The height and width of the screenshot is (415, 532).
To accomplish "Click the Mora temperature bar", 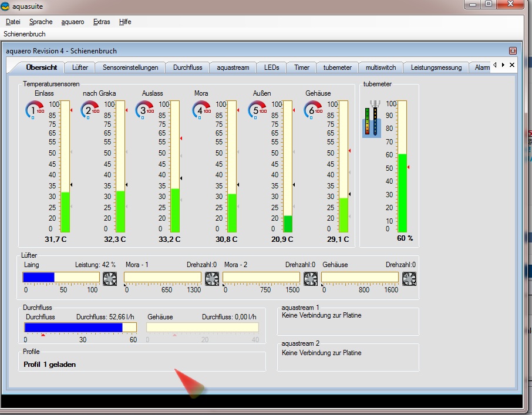I will (232, 166).
